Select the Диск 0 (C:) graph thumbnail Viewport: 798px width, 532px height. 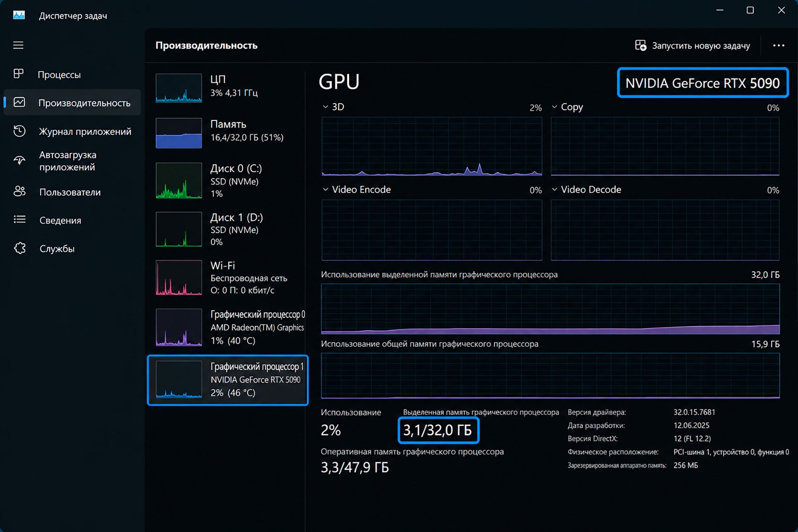(179, 180)
